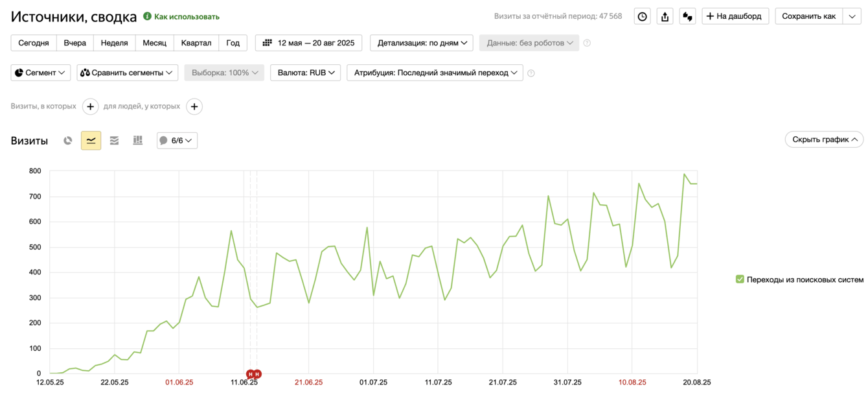Click the 01.06.25 x-axis label
This screenshot has height=402, width=868.
point(179,383)
